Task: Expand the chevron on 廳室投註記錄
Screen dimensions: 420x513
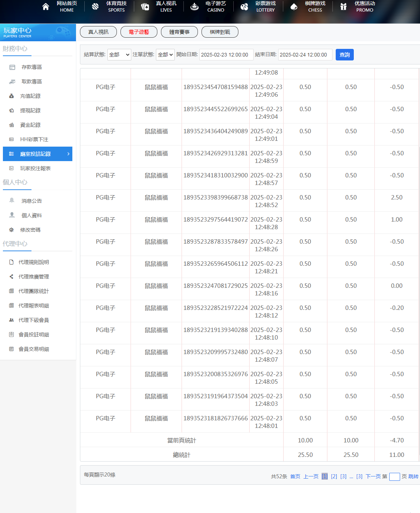Action: point(68,154)
